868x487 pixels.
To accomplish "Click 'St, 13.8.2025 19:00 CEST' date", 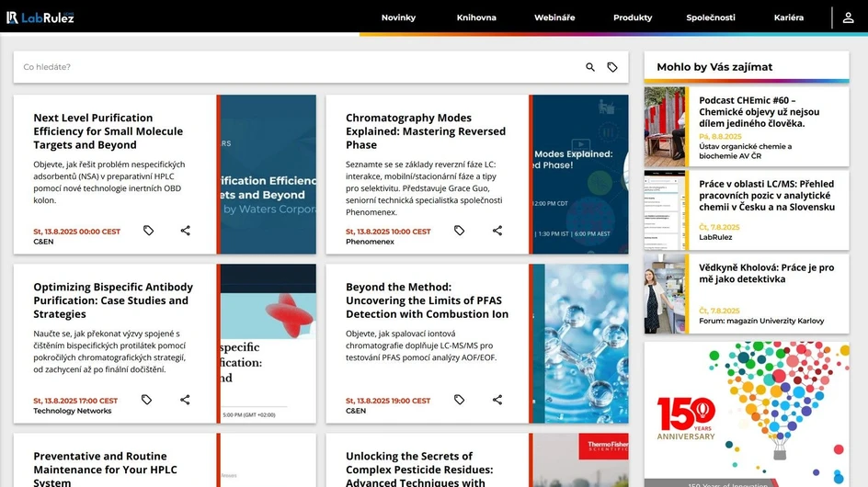I will tap(388, 401).
